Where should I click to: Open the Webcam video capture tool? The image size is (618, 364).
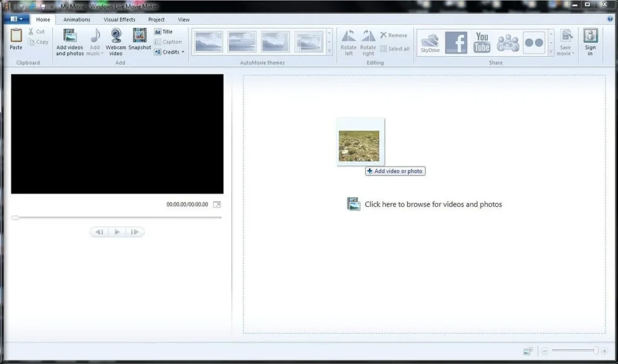pos(115,42)
